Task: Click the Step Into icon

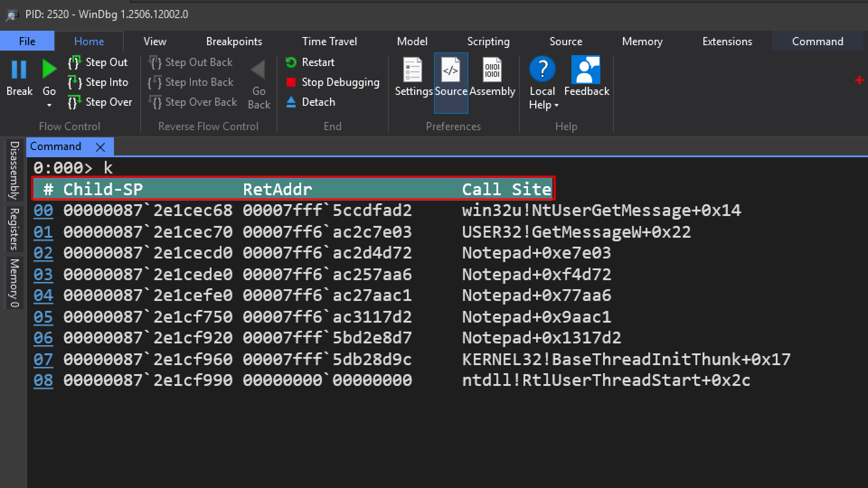Action: 75,82
